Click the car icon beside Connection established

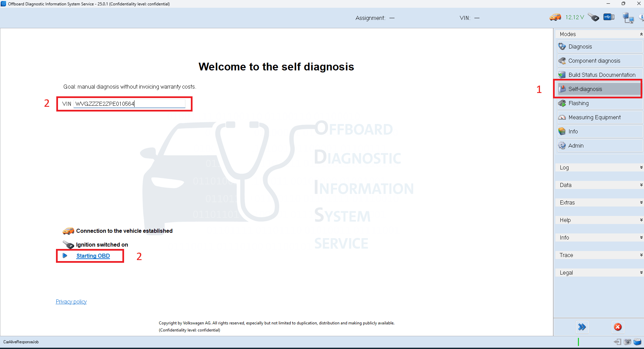click(x=68, y=231)
